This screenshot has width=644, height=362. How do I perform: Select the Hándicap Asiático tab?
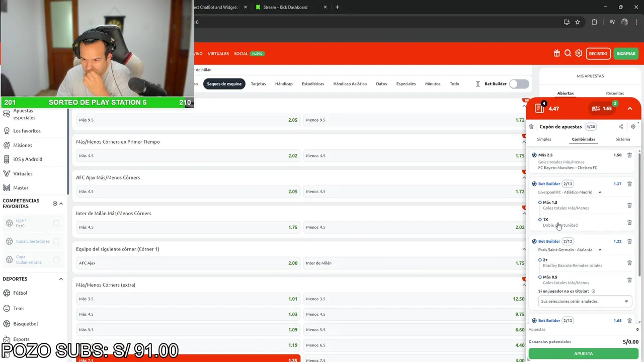coord(350,84)
